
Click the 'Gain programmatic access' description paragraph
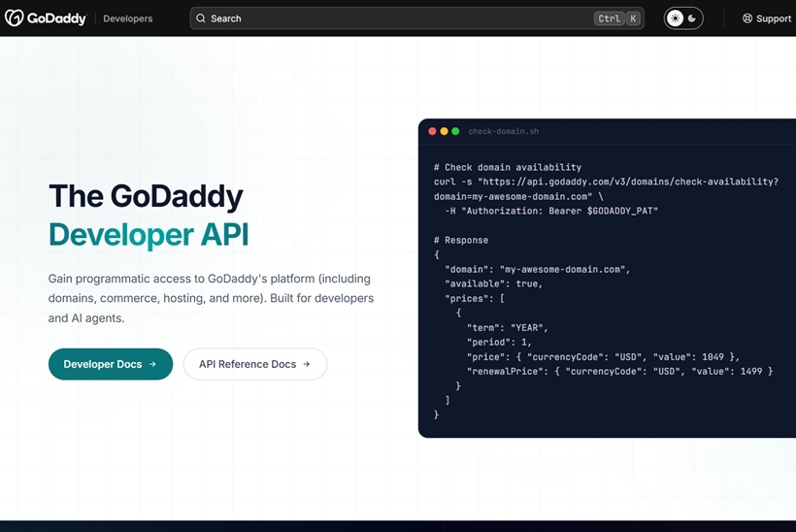coord(212,298)
